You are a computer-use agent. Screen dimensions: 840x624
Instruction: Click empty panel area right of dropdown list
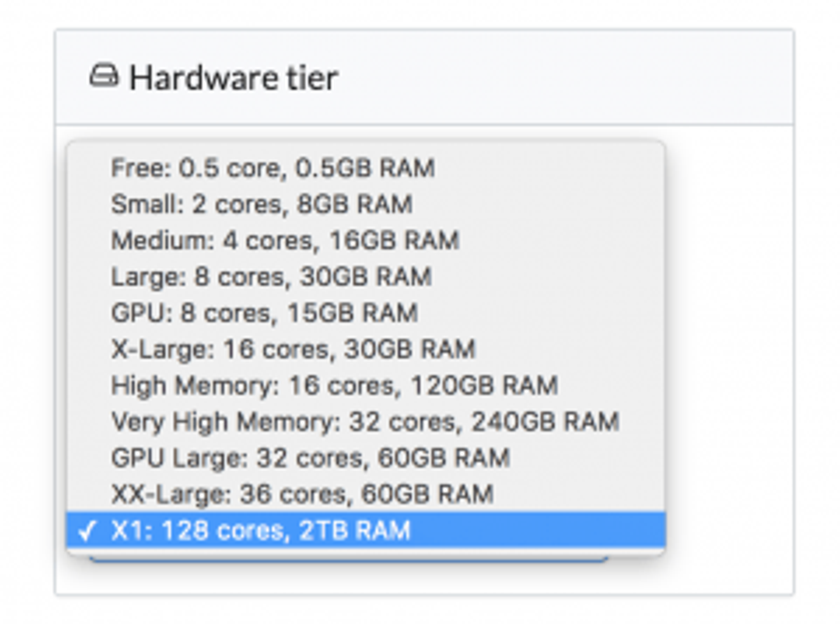[729, 350]
